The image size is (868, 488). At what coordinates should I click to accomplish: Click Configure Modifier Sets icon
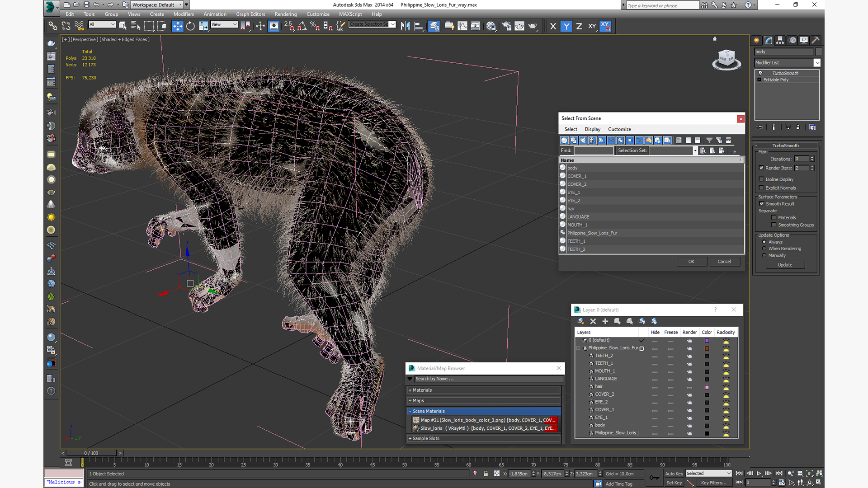click(x=812, y=127)
